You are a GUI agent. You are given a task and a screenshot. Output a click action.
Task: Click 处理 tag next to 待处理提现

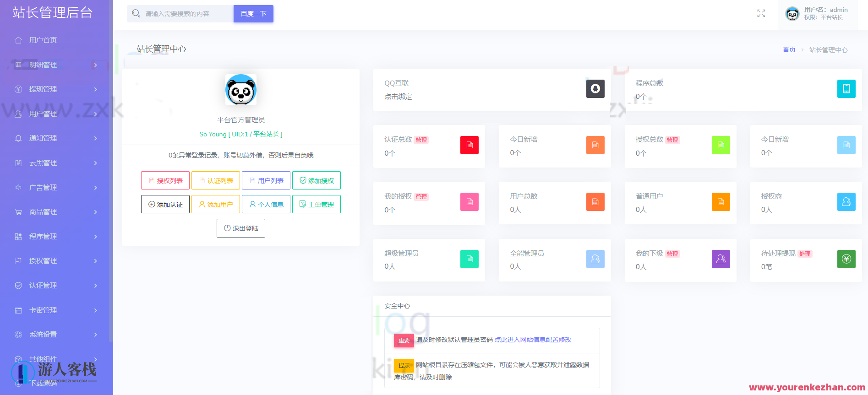pos(805,254)
